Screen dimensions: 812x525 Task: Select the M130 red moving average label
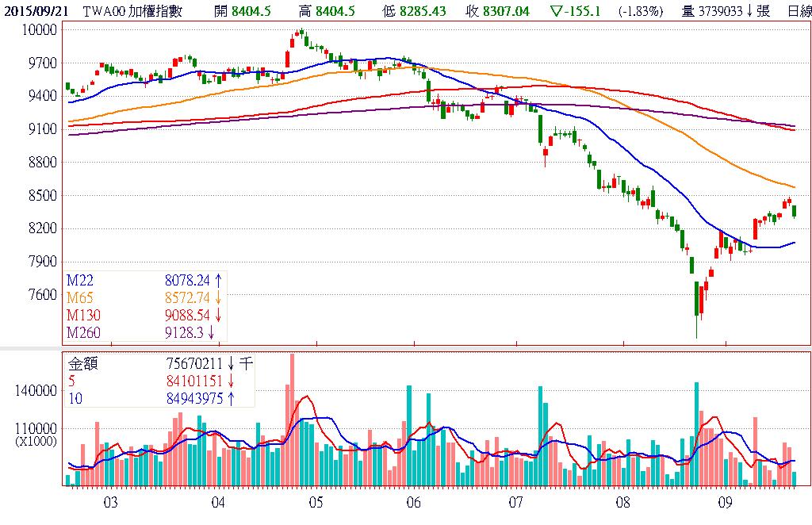(x=82, y=315)
